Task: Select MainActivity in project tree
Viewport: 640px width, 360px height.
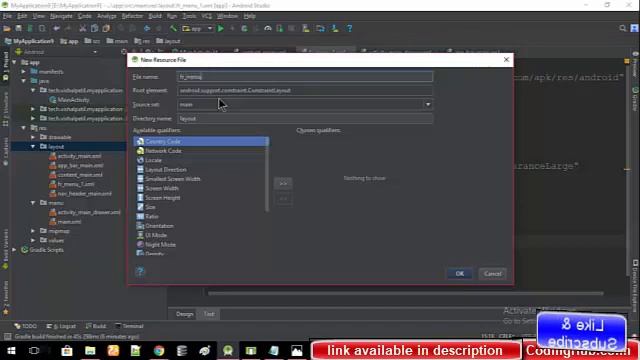Action: (69, 100)
